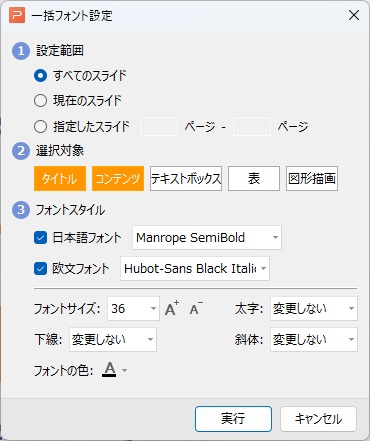
Task: Click the font color A icon
Action: tap(109, 370)
